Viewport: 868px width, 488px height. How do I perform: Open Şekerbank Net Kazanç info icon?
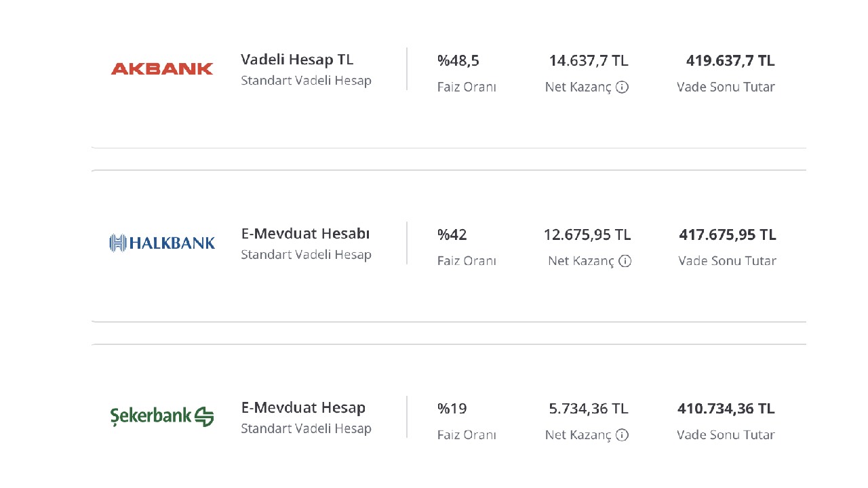click(x=623, y=435)
